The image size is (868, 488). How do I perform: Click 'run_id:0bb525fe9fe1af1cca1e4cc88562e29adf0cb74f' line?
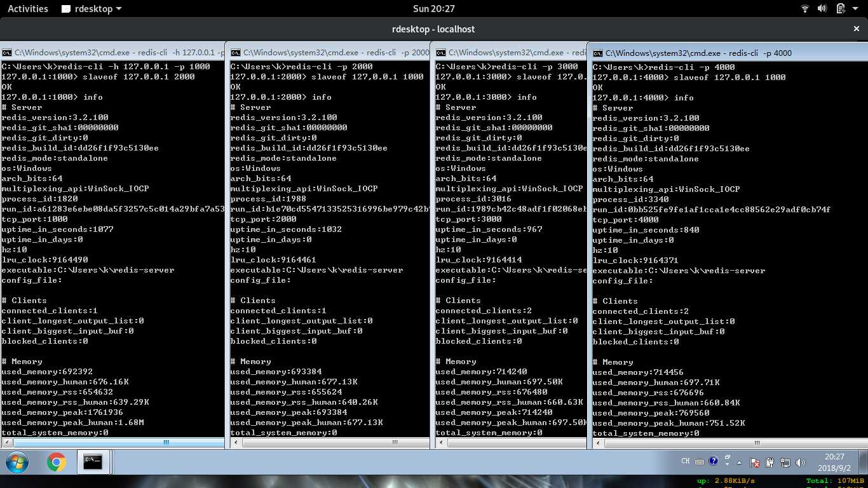pos(712,210)
